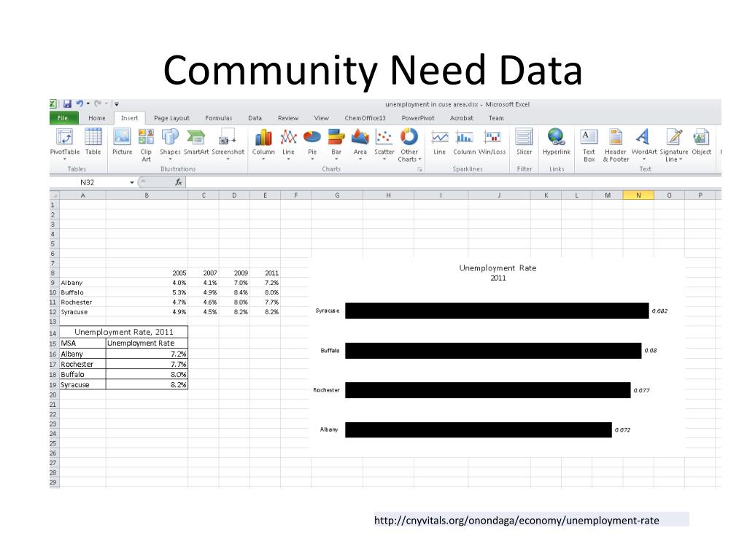
Task: Click the Rochester bar label 0.077
Action: coord(641,391)
